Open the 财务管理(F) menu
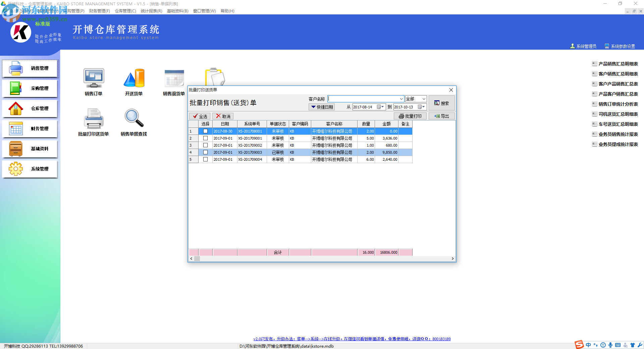 coord(99,11)
